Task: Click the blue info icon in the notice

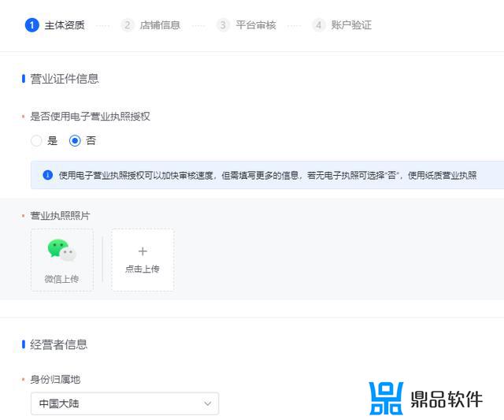Action: [47, 175]
